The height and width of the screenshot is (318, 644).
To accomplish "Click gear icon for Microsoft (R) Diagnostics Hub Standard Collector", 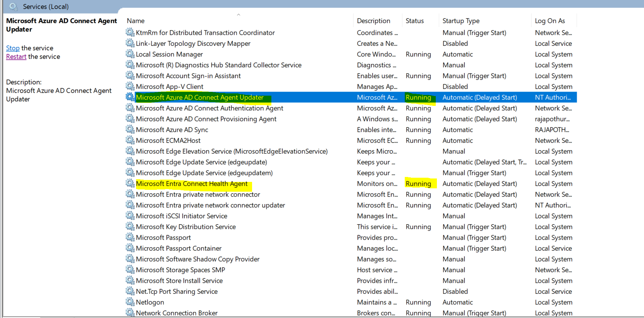I will [130, 65].
